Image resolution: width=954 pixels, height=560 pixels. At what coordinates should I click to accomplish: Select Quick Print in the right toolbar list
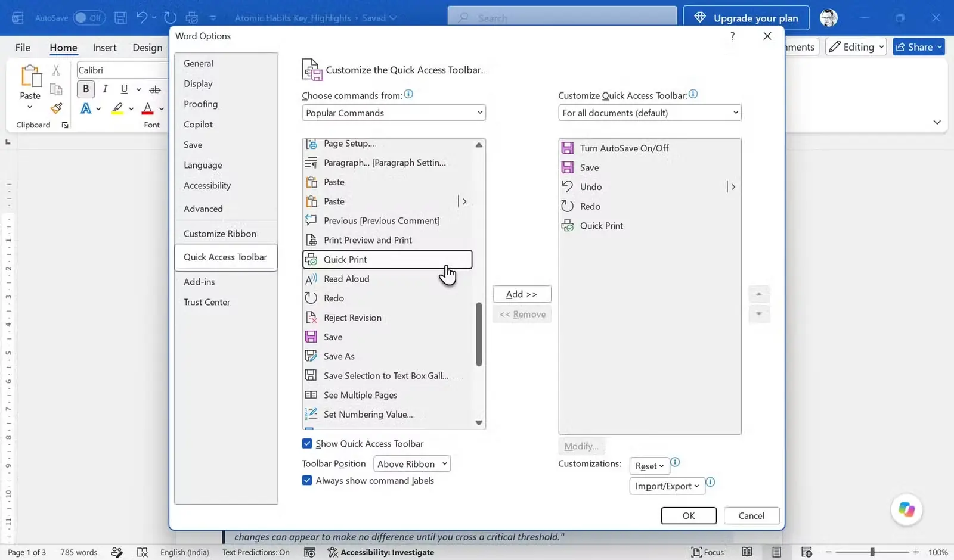coord(650,226)
